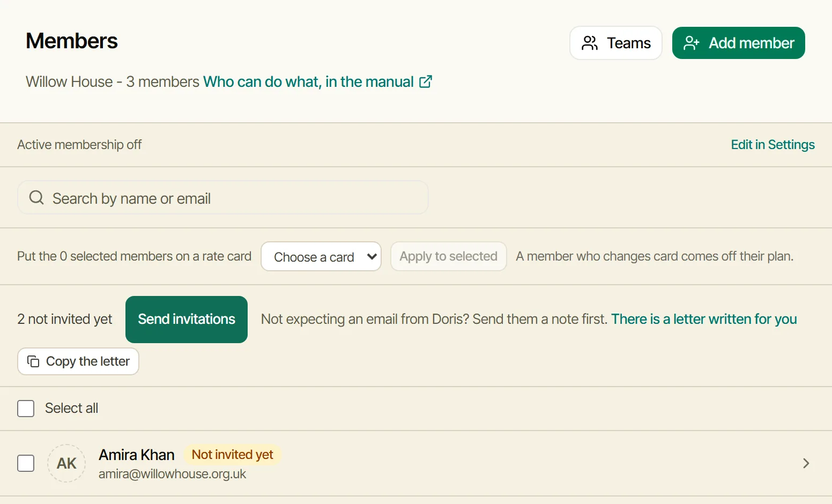Click the Active membership off text
Screen dimensions: 832x504
coord(79,145)
